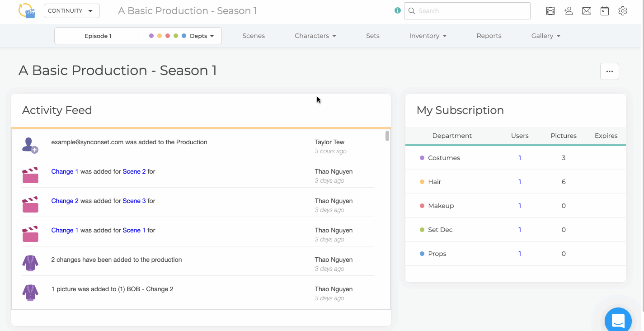
Task: Click jacket icon beside 2 changes added entry
Action: point(30,263)
